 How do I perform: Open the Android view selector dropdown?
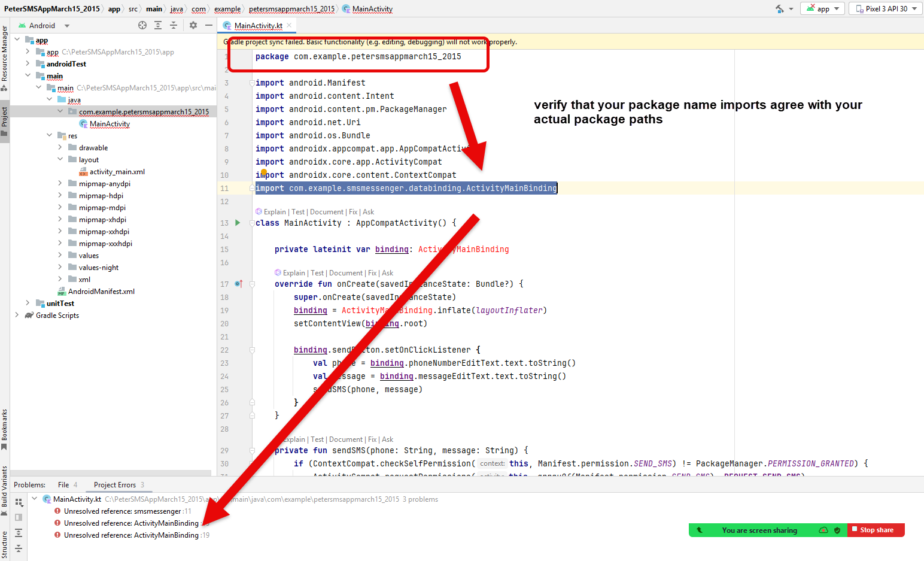tap(44, 26)
